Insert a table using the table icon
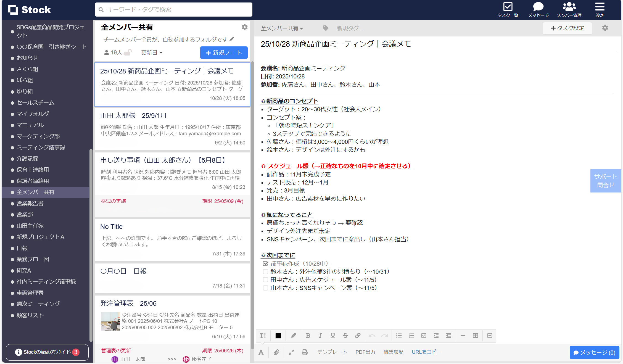This screenshot has width=623, height=364. [x=476, y=336]
